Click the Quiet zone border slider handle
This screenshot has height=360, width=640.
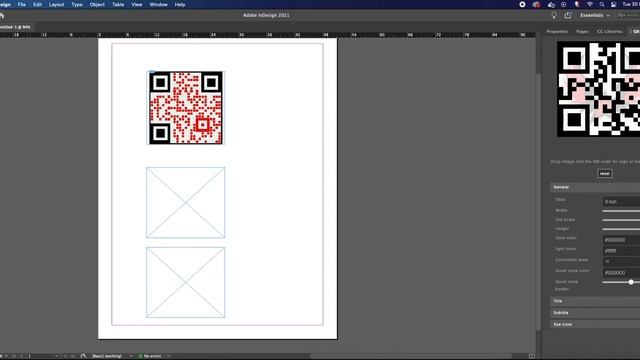point(631,282)
